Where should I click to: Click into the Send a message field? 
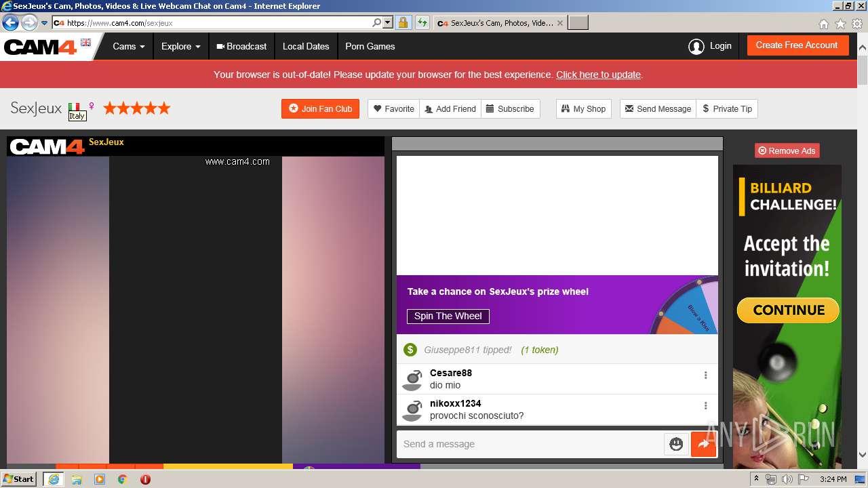[530, 444]
